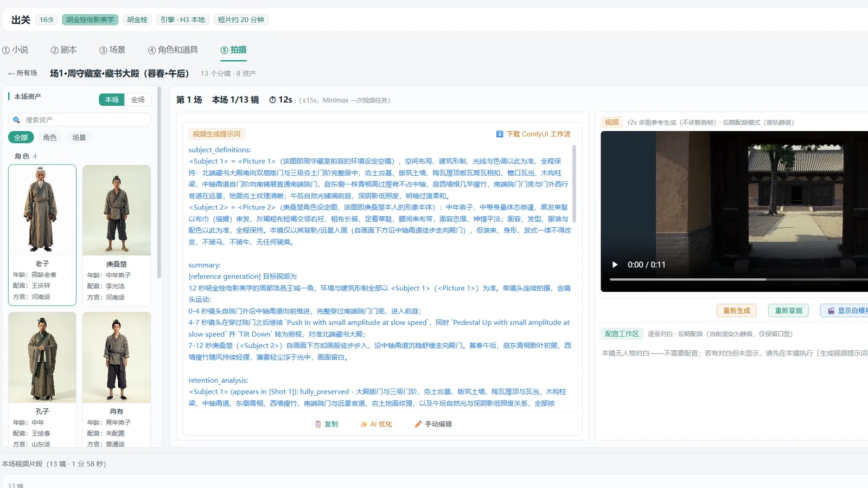Click the 12s clock duration icon
The image size is (868, 488).
pos(272,100)
